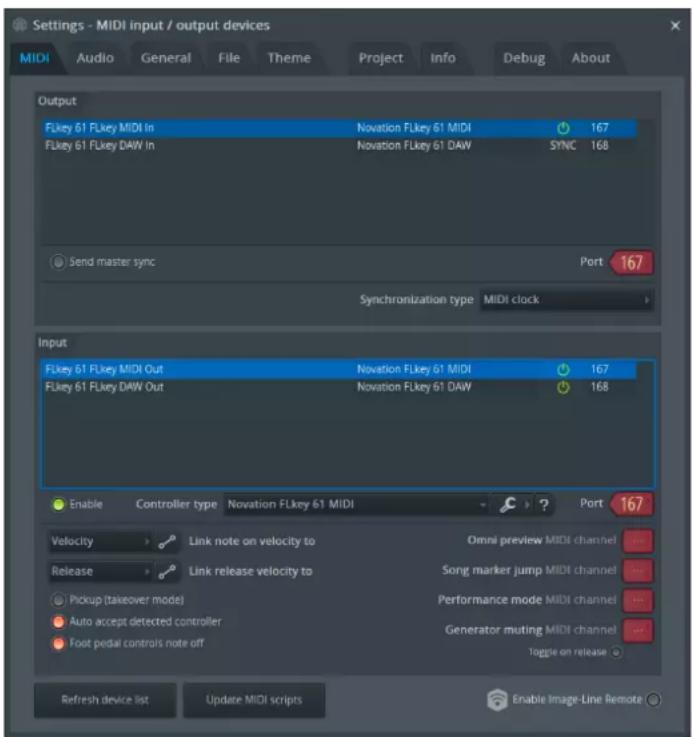Open the Project tab

tap(381, 58)
